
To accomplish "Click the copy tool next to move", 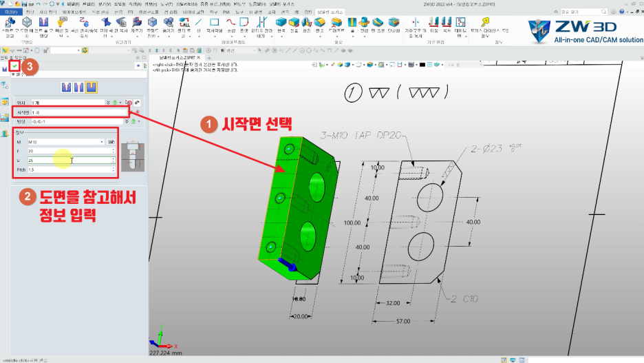I will (447, 22).
